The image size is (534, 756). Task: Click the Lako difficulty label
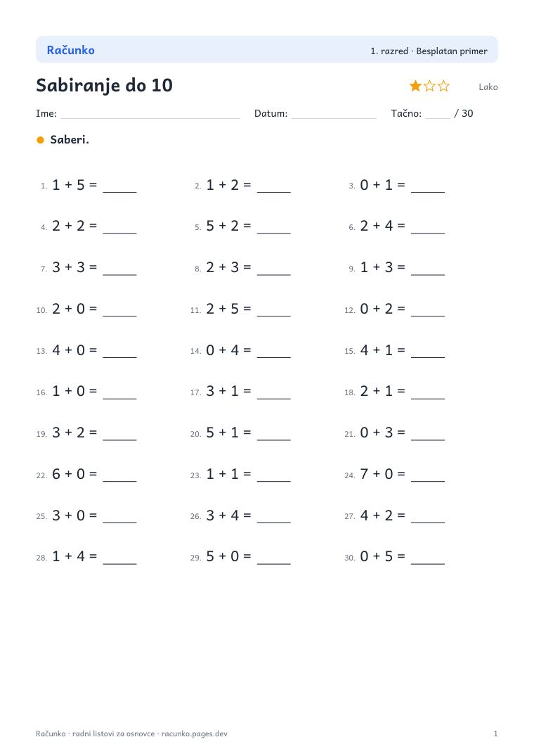[x=488, y=87]
